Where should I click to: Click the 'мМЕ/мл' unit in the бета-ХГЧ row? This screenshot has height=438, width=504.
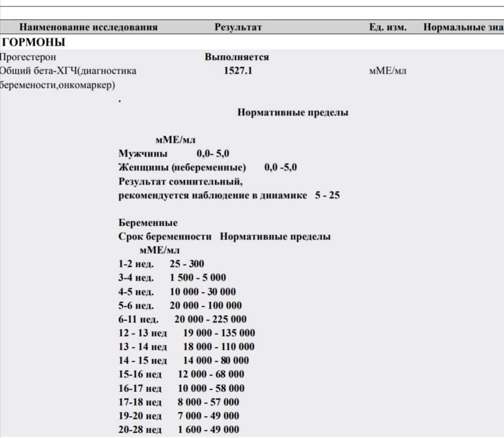388,71
